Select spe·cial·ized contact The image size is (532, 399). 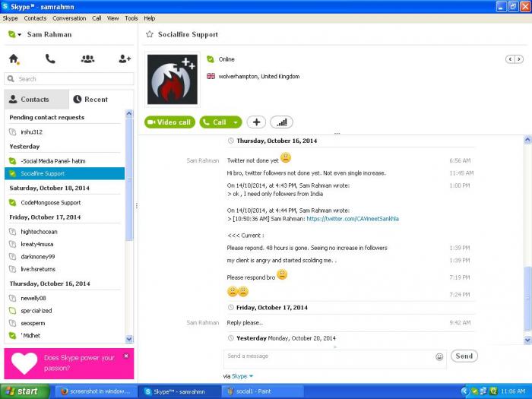point(65,311)
